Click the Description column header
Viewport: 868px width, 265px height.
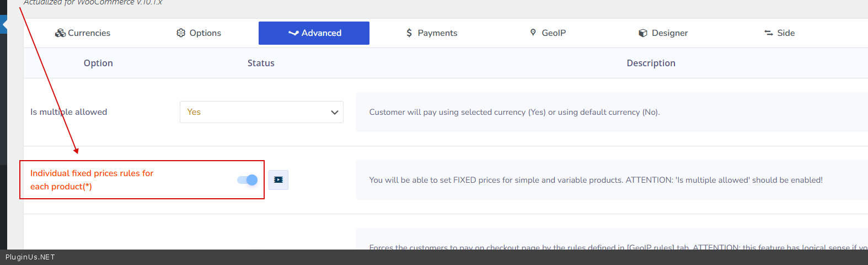651,63
